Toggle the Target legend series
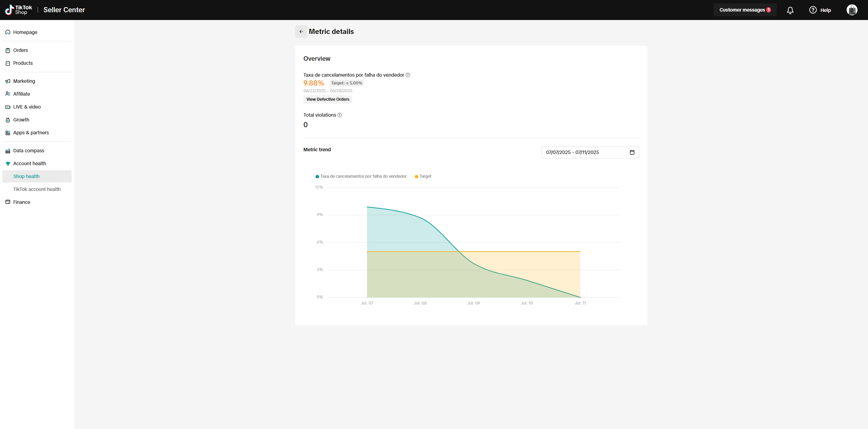868x429 pixels. (x=423, y=176)
